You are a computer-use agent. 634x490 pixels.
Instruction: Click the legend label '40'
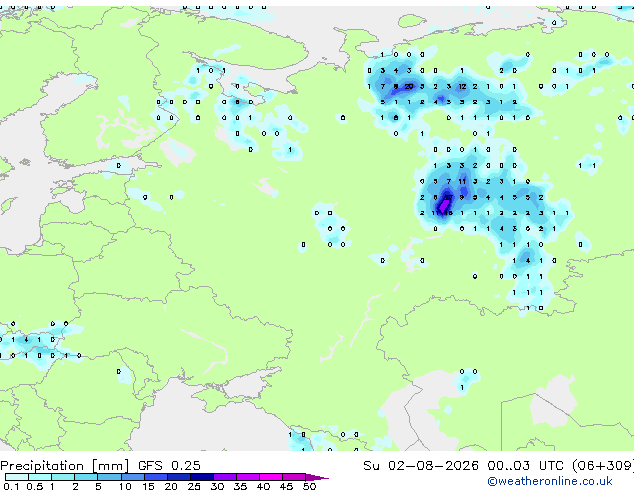tap(263, 486)
